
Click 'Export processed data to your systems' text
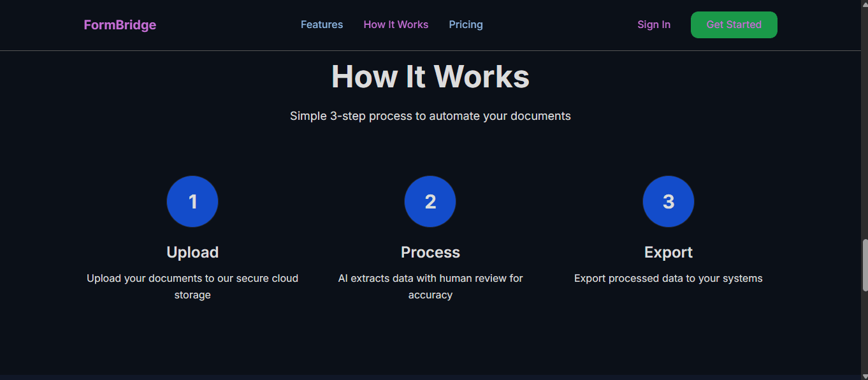[x=669, y=279]
